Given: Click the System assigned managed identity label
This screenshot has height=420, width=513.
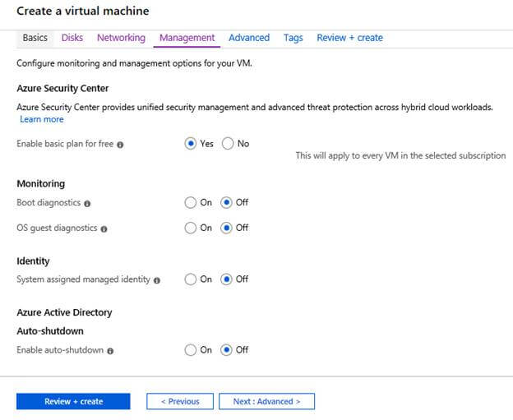Looking at the screenshot, I should (x=83, y=279).
